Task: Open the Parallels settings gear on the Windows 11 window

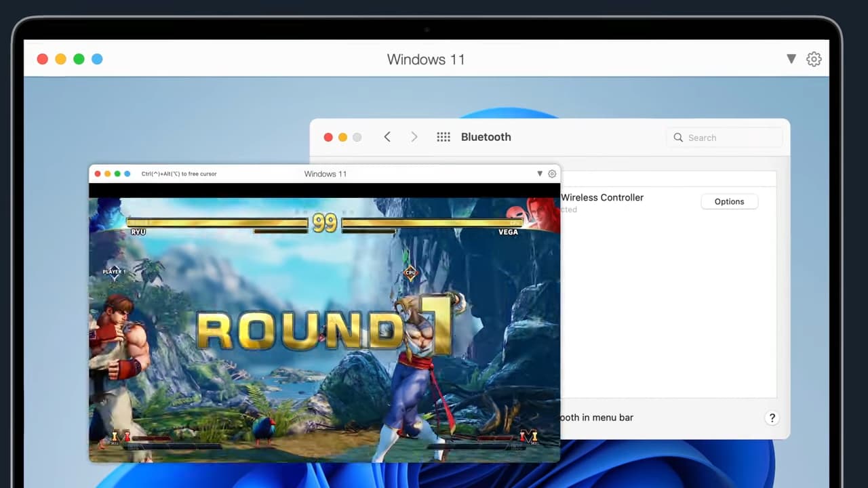Action: (814, 59)
